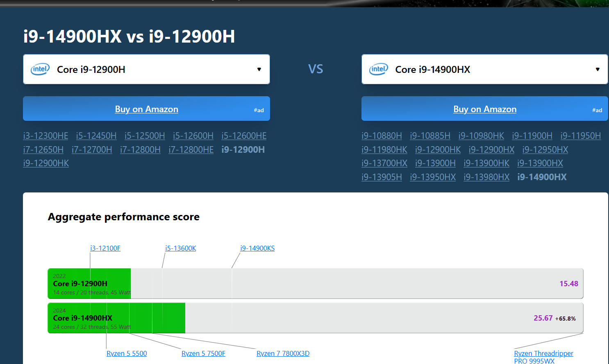The width and height of the screenshot is (609, 364).
Task: Open the i9-13900H link
Action: [435, 163]
